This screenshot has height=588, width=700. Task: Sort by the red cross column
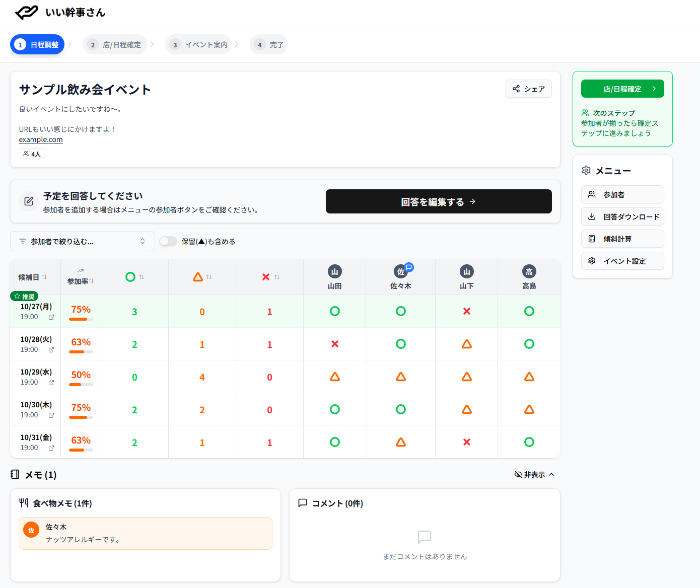(270, 277)
